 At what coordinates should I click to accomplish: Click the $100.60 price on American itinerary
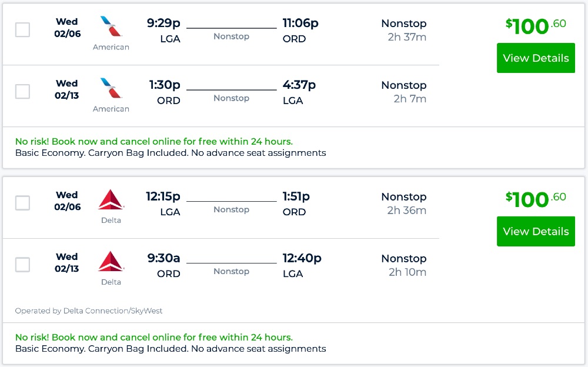(x=535, y=26)
